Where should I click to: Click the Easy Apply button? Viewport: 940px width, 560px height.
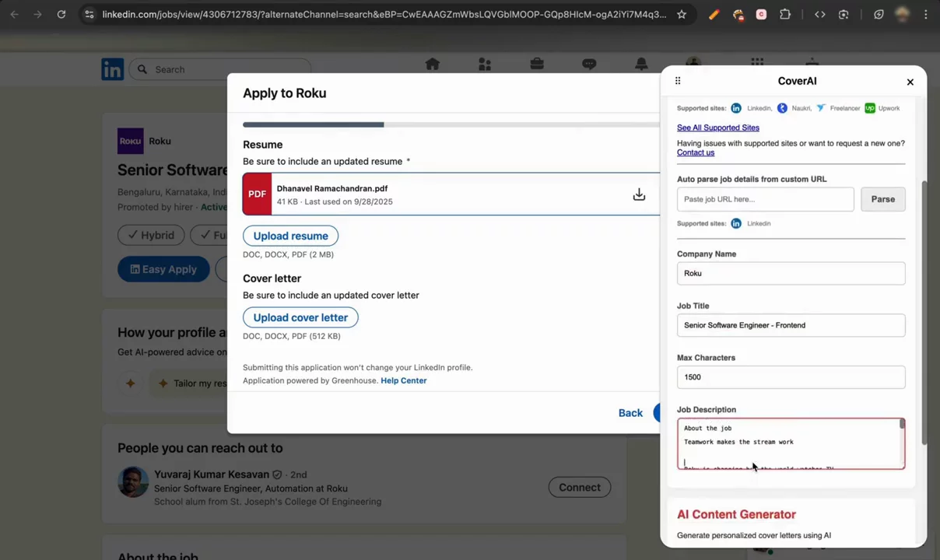click(163, 269)
